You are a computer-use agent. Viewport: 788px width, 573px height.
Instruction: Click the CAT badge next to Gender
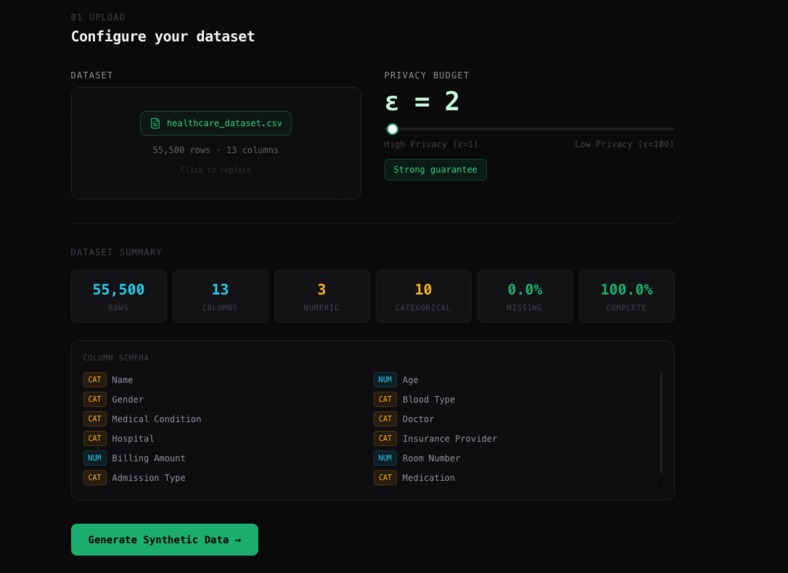pos(94,399)
